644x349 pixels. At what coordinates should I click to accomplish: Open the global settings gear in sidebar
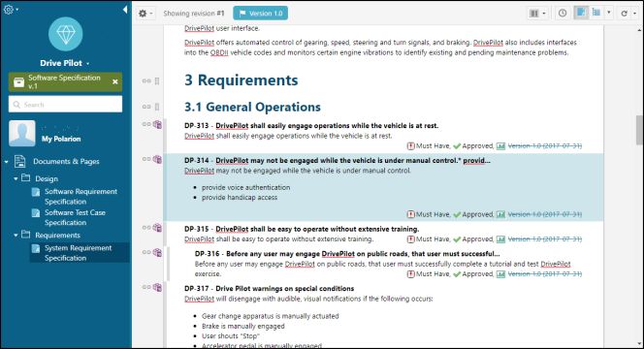pyautogui.click(x=8, y=9)
